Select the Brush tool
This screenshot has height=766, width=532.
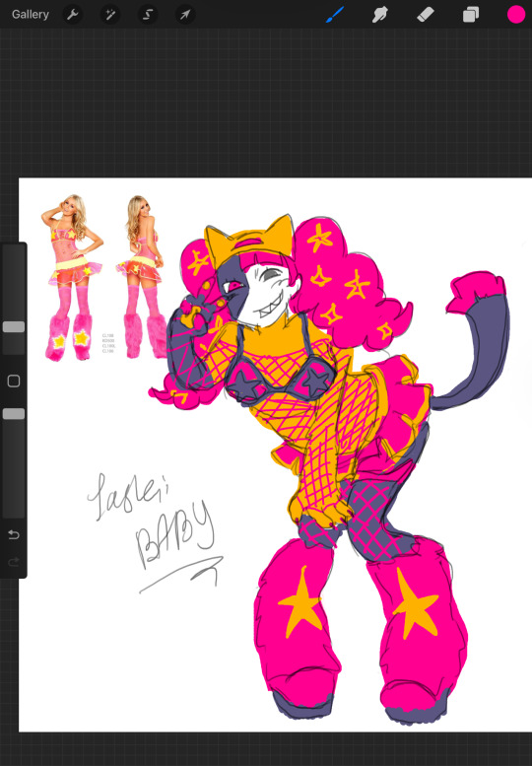click(x=335, y=15)
